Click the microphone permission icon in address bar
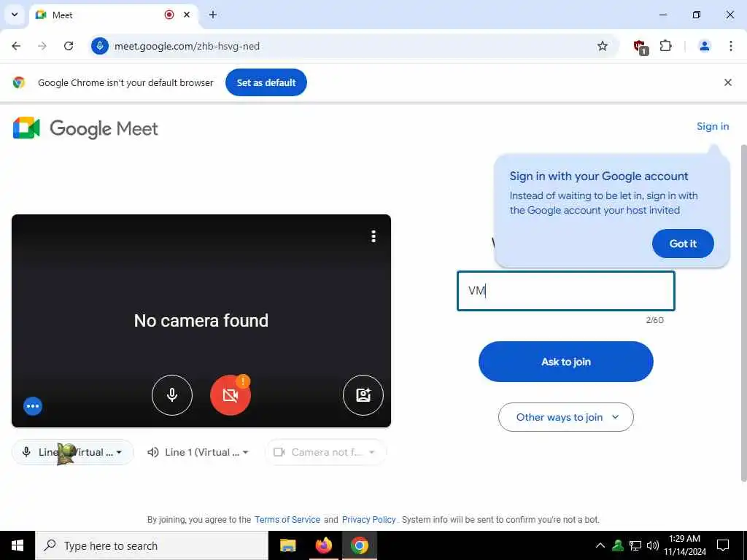 (x=99, y=46)
